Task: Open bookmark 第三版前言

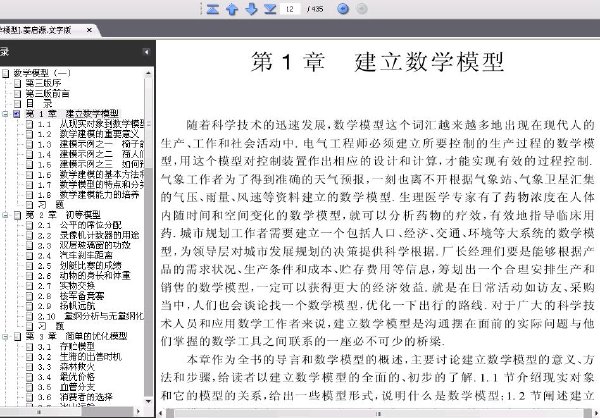Action: pos(47,93)
